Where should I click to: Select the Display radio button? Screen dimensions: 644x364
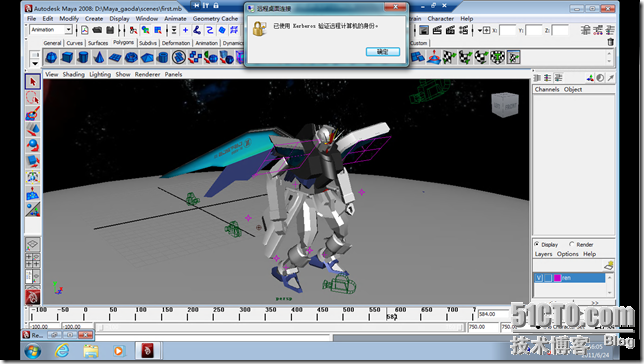pos(537,244)
